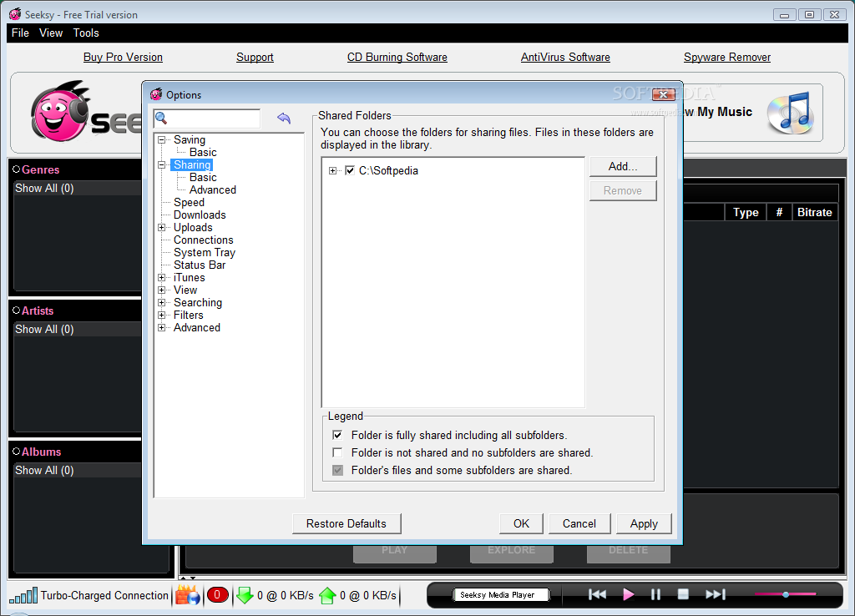Expand the C:\Softpedia folder node
The image size is (855, 616).
(332, 170)
